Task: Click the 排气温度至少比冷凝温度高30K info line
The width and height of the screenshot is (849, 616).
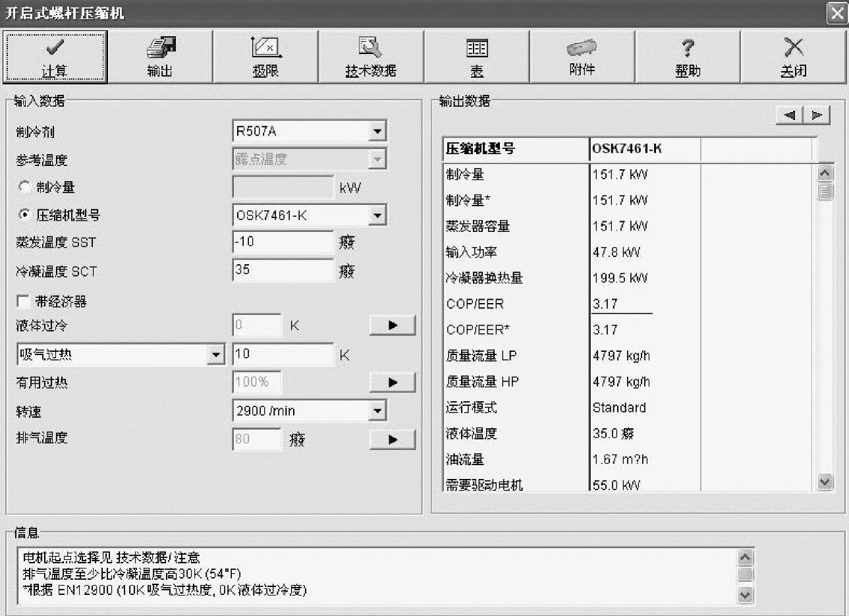Action: [132, 574]
